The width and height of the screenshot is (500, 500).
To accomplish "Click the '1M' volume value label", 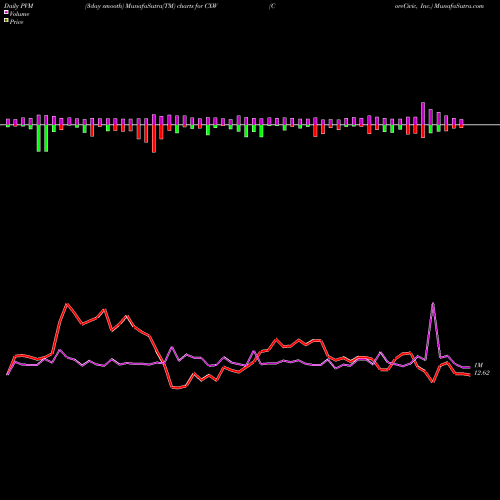I will 478,365.
